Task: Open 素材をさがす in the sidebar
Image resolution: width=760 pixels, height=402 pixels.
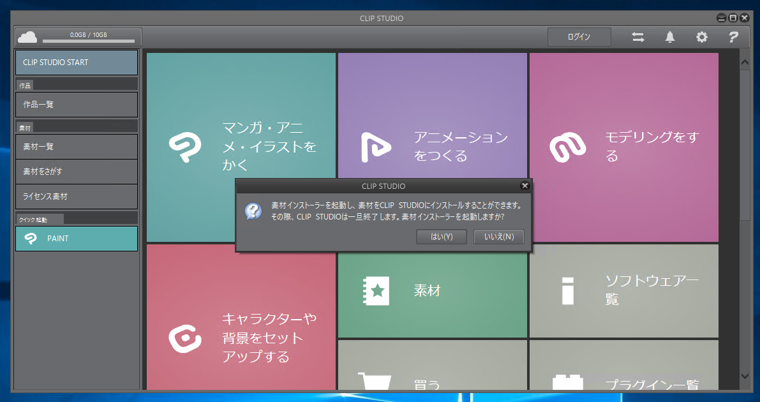Action: click(x=77, y=172)
